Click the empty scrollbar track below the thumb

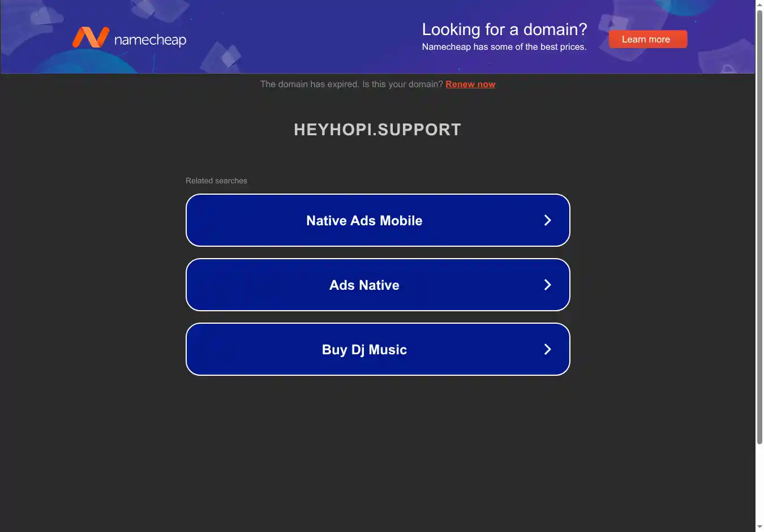[x=759, y=484]
